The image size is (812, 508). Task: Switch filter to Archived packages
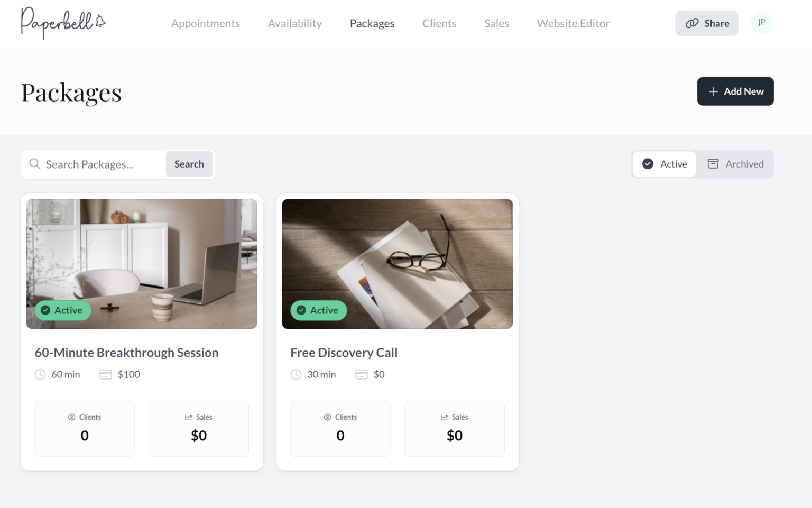[x=735, y=164]
